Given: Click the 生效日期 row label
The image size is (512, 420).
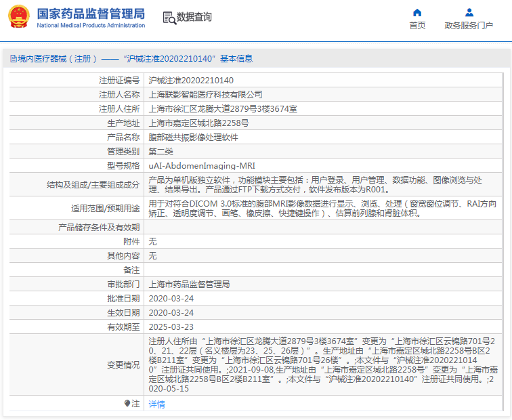Looking at the screenshot, I should pyautogui.click(x=123, y=313).
